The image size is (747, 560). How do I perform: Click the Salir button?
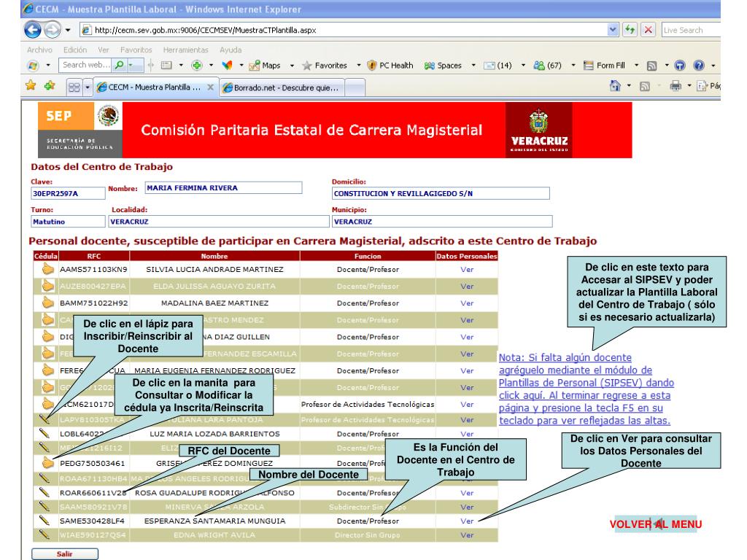pos(65,554)
